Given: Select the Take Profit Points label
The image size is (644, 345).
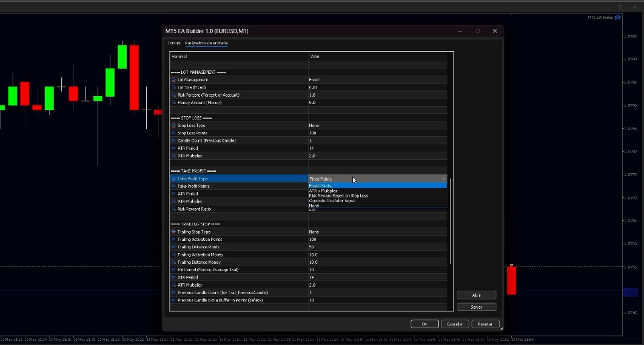Looking at the screenshot, I should (x=193, y=186).
